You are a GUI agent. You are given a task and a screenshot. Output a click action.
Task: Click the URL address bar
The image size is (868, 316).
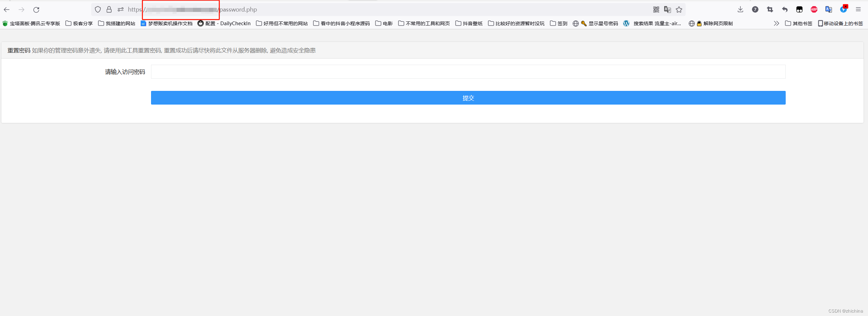(388, 10)
